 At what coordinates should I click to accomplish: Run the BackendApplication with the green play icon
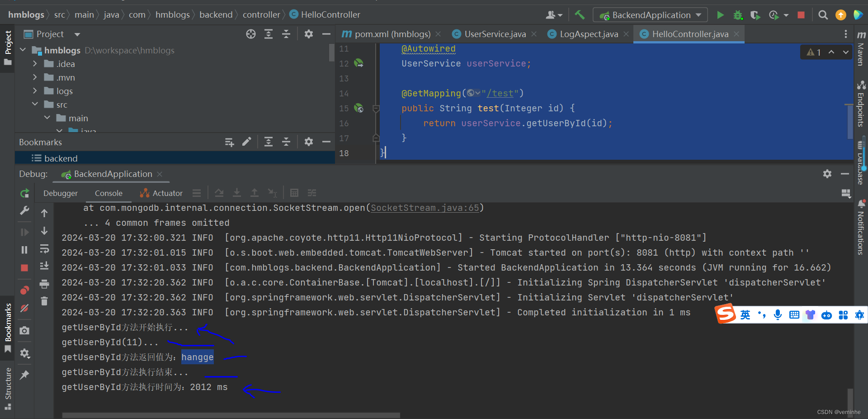[721, 15]
